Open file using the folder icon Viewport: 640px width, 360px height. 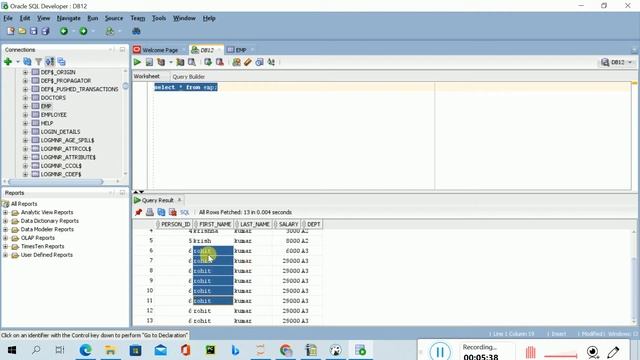(22, 31)
